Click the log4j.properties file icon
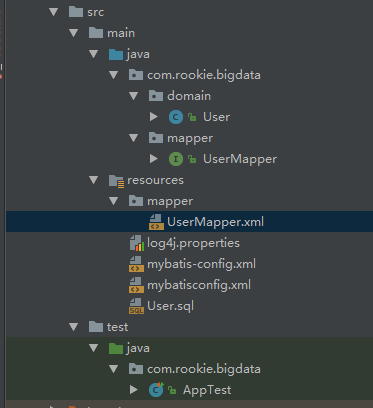Viewport: 373px width, 408px height. tap(137, 243)
